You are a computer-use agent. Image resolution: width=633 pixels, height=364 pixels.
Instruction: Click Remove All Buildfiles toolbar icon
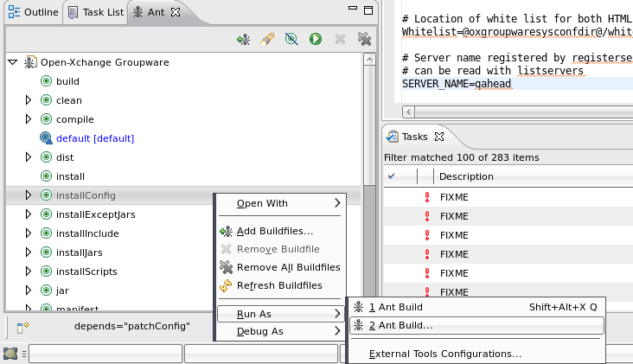[365, 39]
